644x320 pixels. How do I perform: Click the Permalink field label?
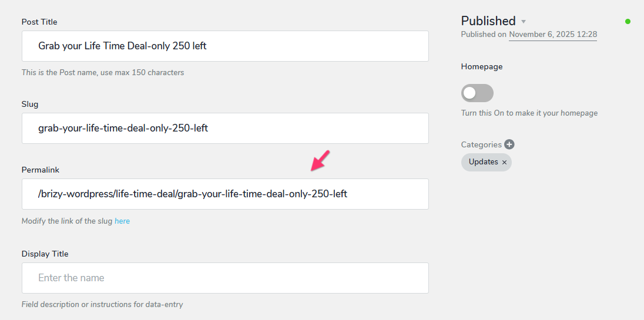(40, 170)
